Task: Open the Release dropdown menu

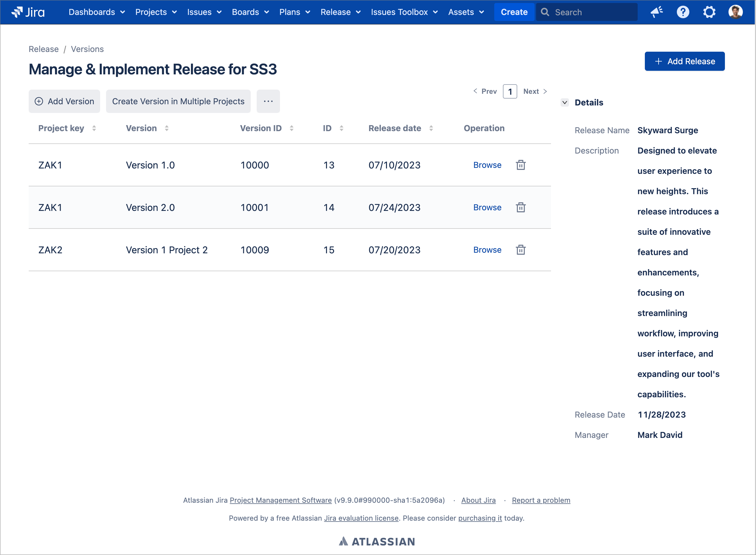Action: point(340,12)
